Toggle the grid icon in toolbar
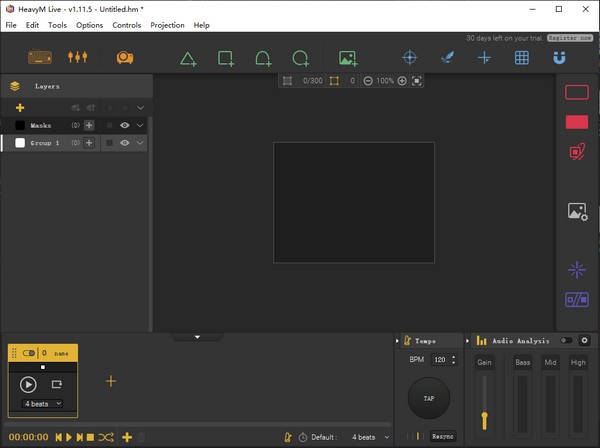The height and width of the screenshot is (448, 600). [x=521, y=58]
